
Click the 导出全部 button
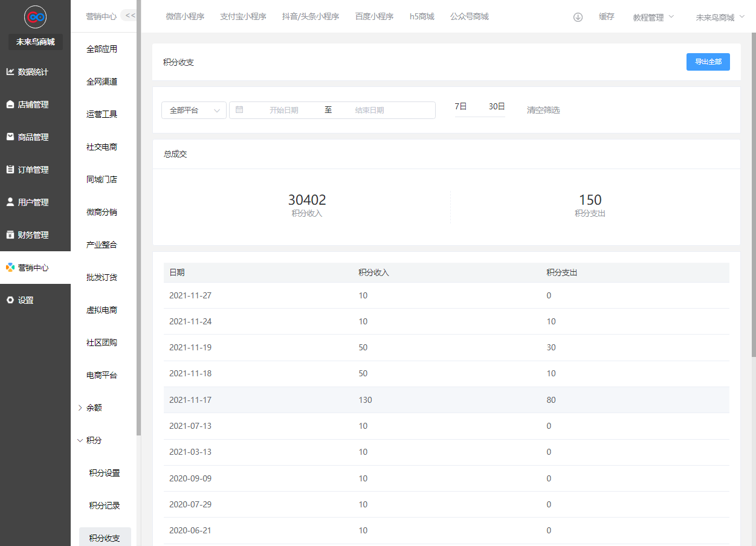point(708,62)
